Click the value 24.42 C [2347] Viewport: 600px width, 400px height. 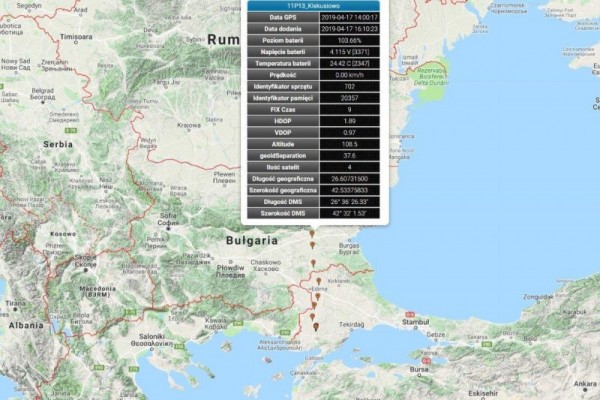pos(349,63)
